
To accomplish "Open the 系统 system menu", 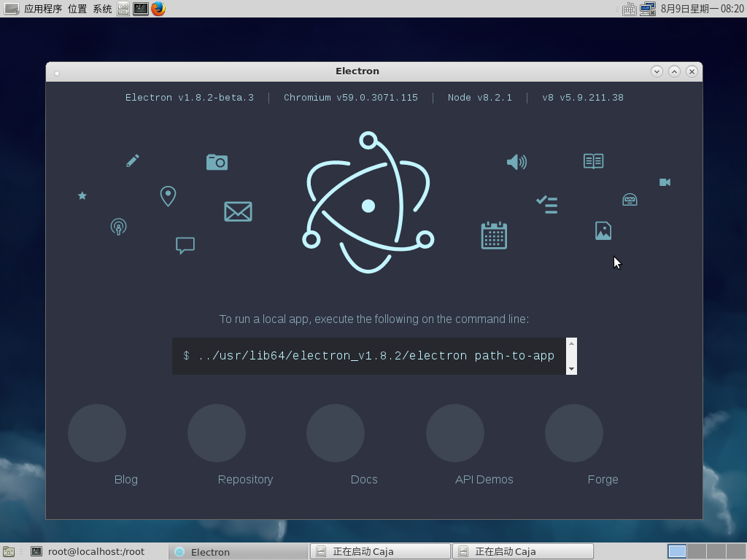I will (102, 9).
